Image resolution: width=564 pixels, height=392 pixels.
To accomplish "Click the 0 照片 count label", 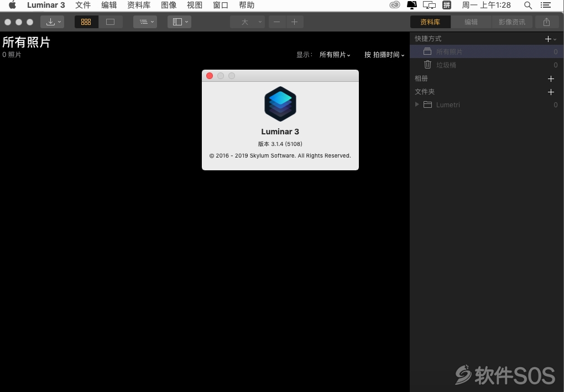I will 12,55.
